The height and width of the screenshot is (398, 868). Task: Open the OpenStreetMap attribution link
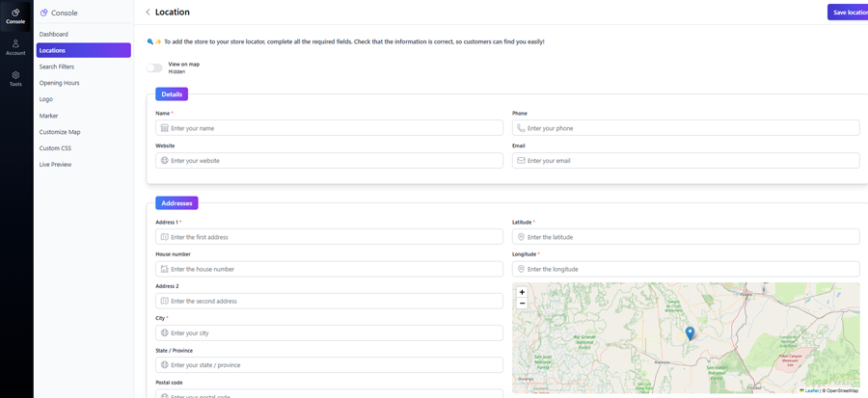pos(843,390)
